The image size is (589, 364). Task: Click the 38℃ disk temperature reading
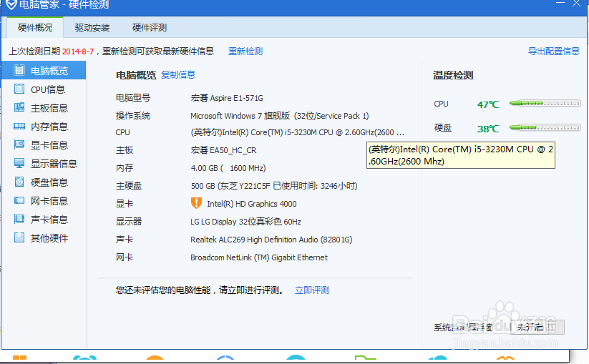tap(488, 129)
